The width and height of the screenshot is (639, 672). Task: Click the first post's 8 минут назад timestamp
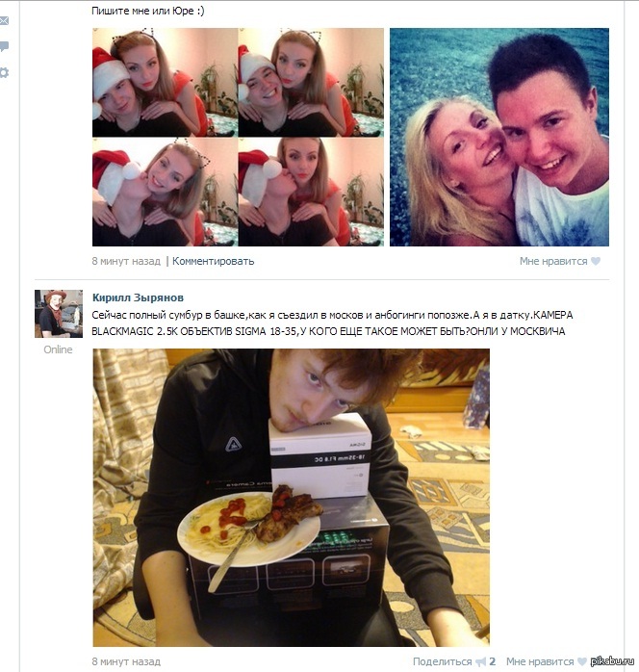coord(126,261)
